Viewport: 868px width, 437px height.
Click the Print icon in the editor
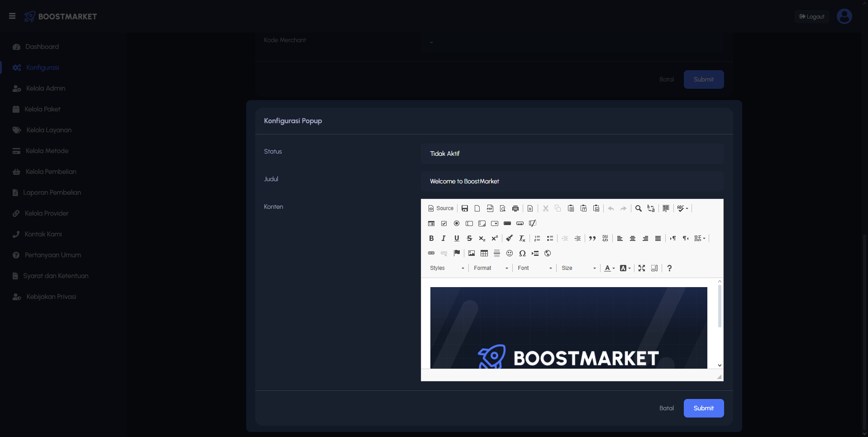click(x=515, y=208)
